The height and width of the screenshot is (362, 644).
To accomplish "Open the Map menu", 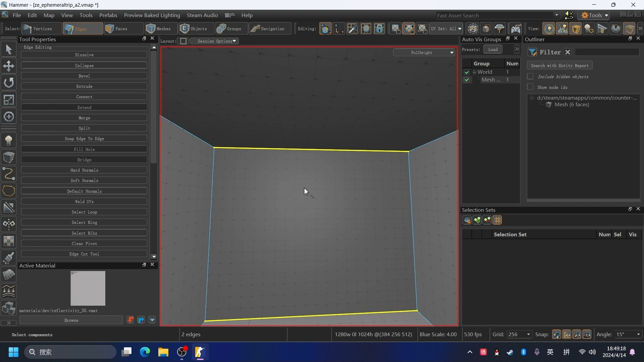I will [49, 15].
